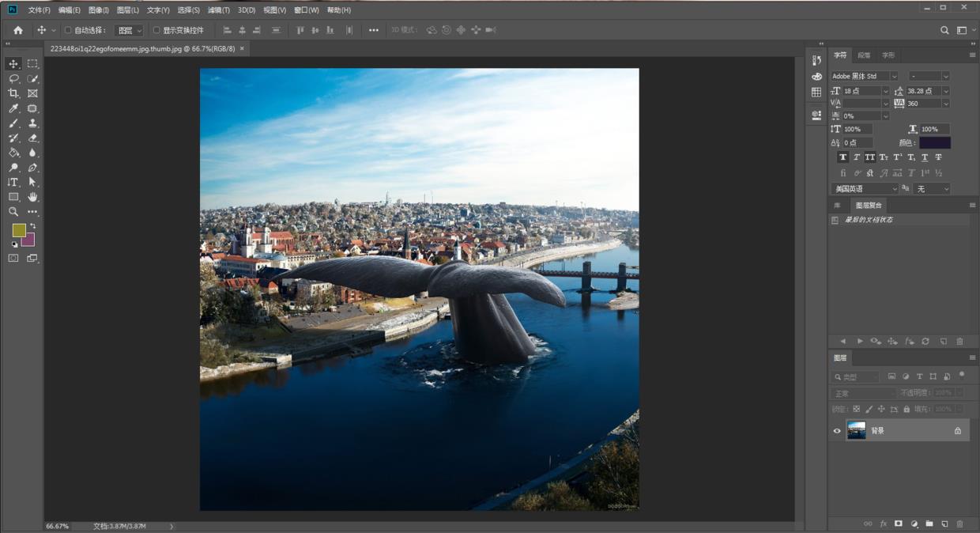
Task: Open the 图层 target dropdown in options bar
Action: [130, 30]
